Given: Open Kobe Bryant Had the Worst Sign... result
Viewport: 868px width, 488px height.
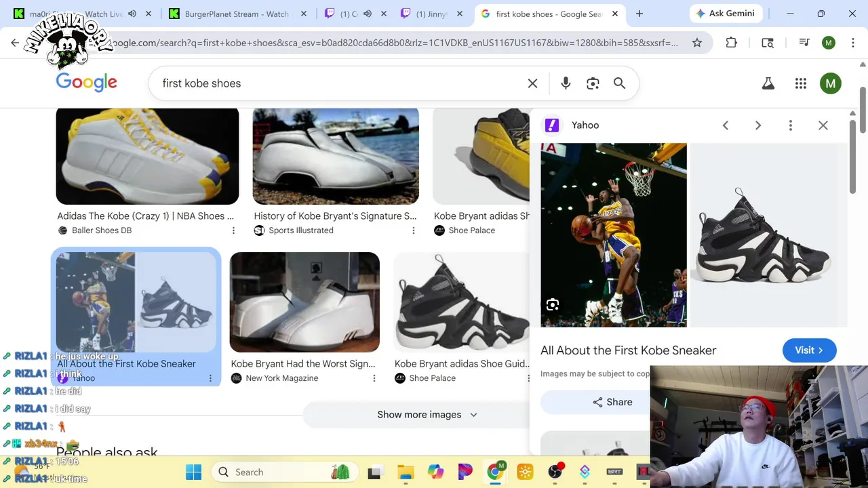Looking at the screenshot, I should [303, 364].
